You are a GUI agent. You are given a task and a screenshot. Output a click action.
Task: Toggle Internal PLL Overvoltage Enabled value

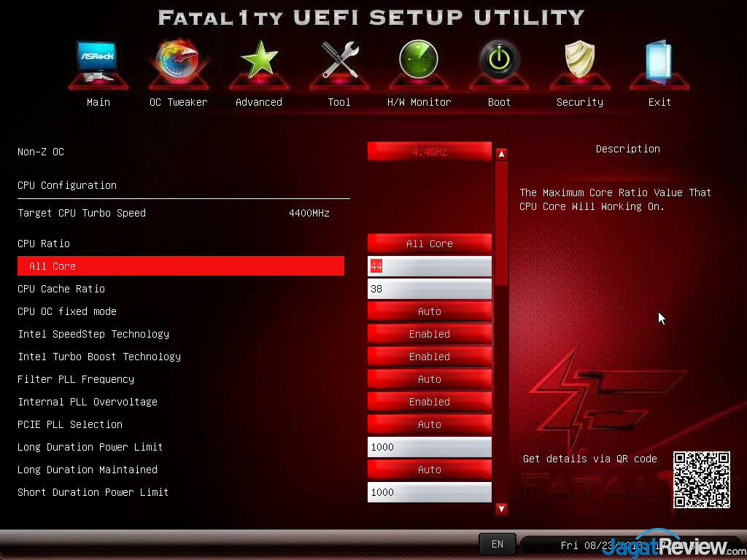click(x=429, y=402)
